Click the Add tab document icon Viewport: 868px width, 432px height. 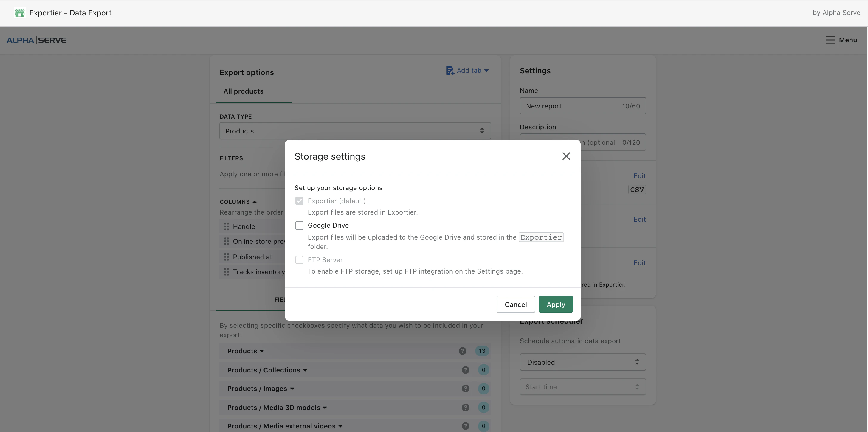(450, 70)
